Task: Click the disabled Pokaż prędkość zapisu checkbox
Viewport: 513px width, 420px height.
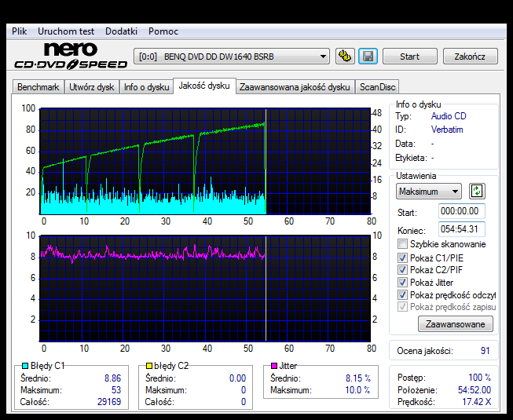Action: coord(402,307)
